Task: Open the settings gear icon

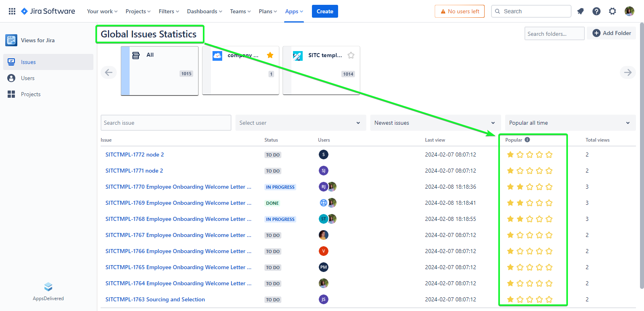Action: pos(613,11)
